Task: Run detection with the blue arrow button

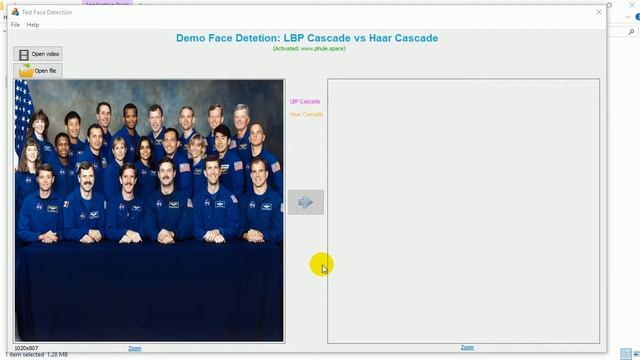Action: pos(306,202)
